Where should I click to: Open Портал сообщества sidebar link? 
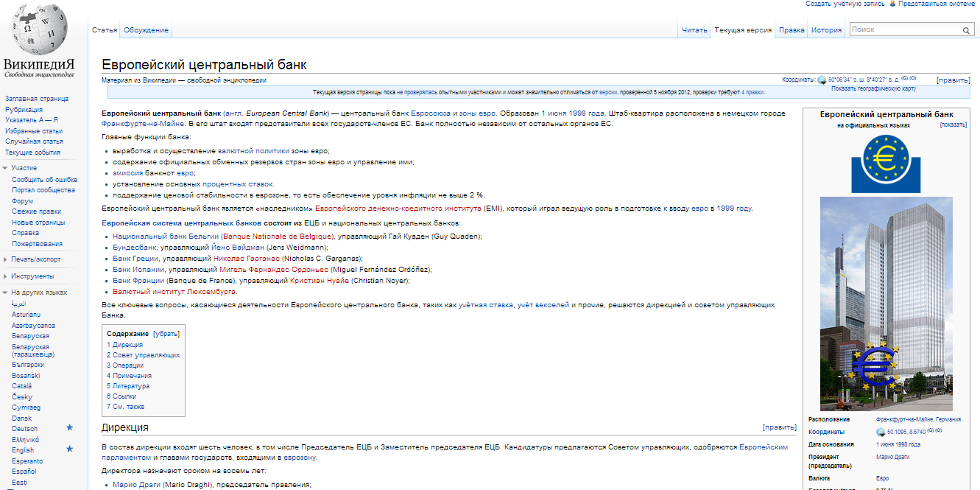tap(43, 190)
